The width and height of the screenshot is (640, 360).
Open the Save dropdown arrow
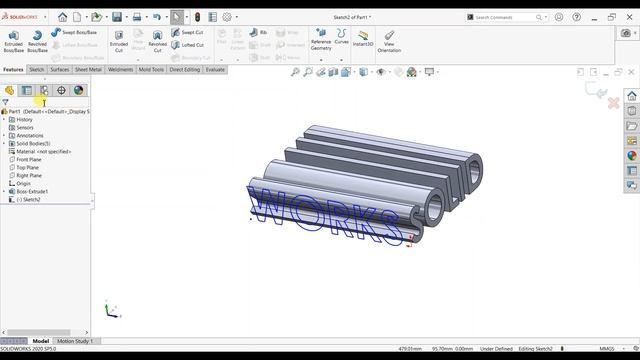127,17
